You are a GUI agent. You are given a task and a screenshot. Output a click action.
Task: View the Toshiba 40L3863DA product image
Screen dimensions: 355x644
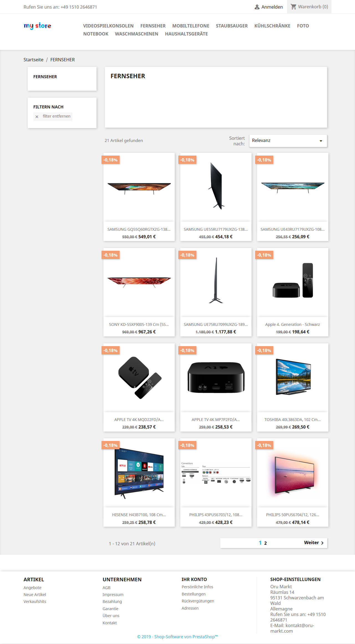click(x=293, y=377)
